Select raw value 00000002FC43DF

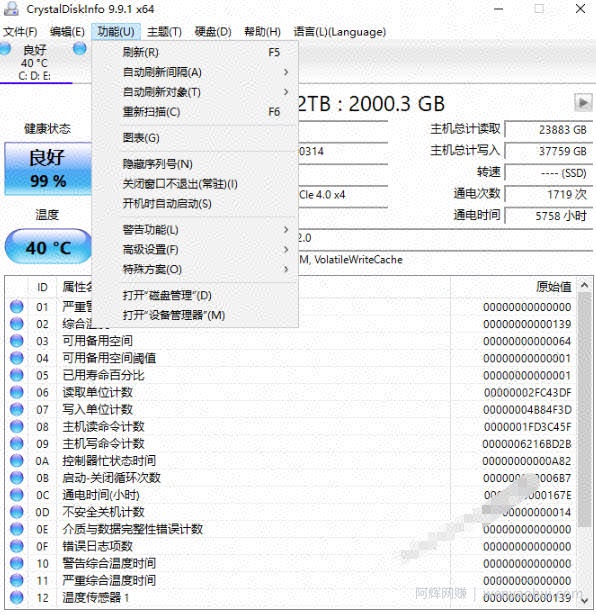527,393
